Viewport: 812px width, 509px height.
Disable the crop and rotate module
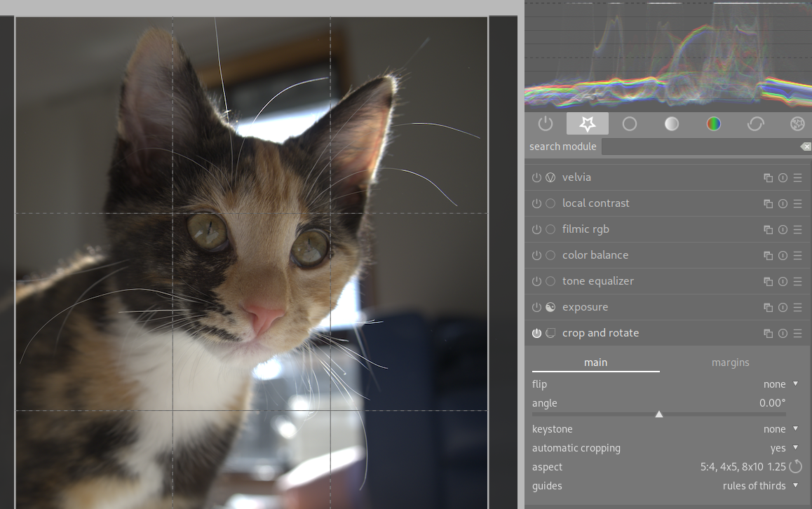tap(536, 333)
